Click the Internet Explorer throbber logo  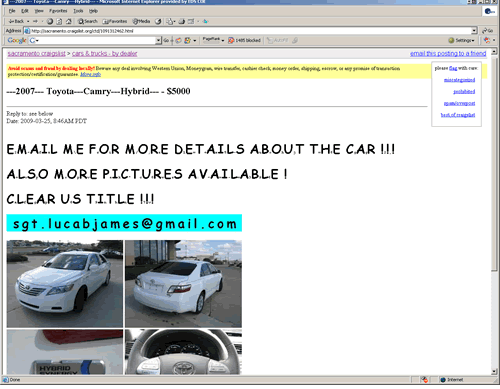tap(489, 11)
